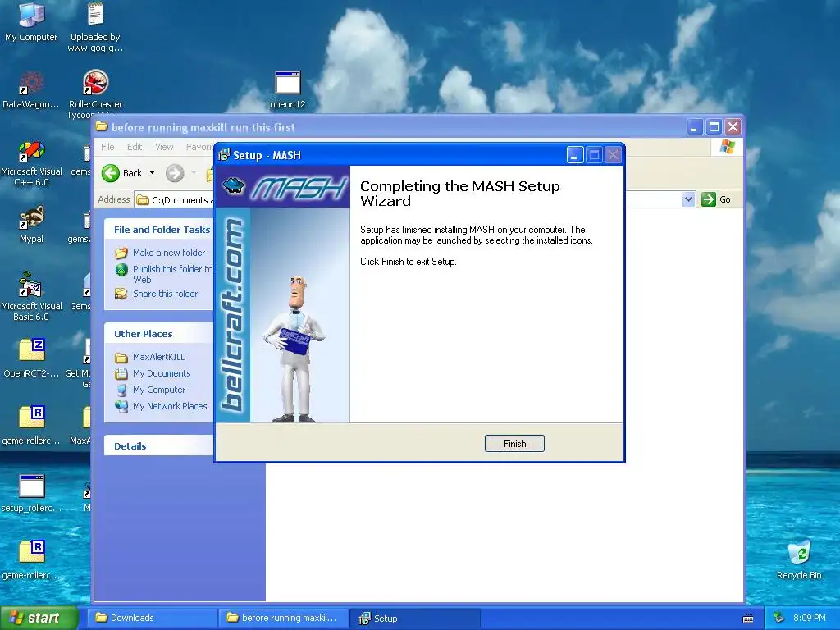Select the openrct2 desktop icon
Screen dimensions: 840x630
pyautogui.click(x=288, y=89)
